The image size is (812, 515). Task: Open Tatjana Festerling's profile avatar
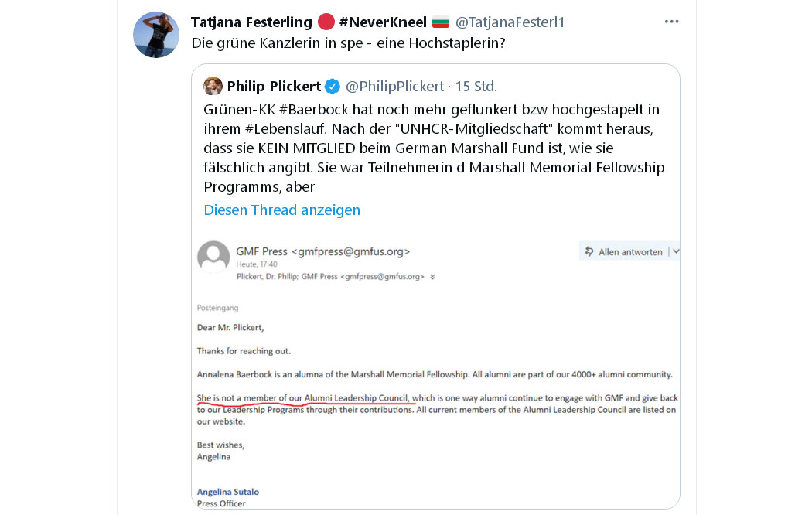tap(156, 36)
